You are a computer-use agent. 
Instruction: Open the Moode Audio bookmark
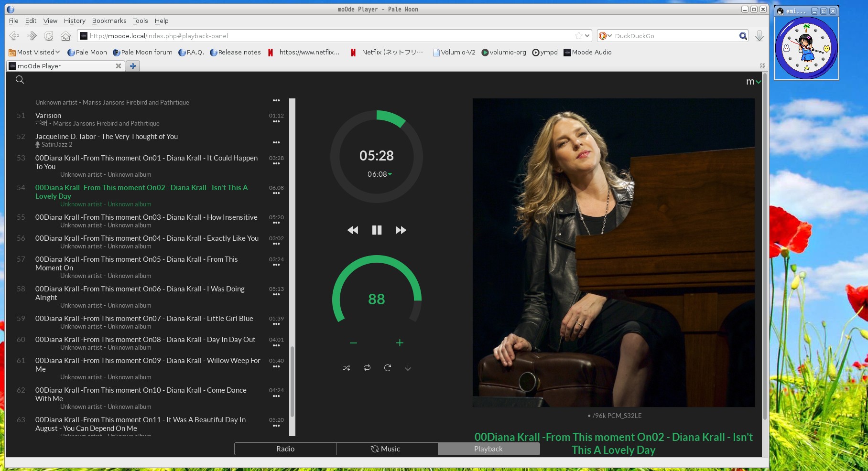(x=587, y=53)
